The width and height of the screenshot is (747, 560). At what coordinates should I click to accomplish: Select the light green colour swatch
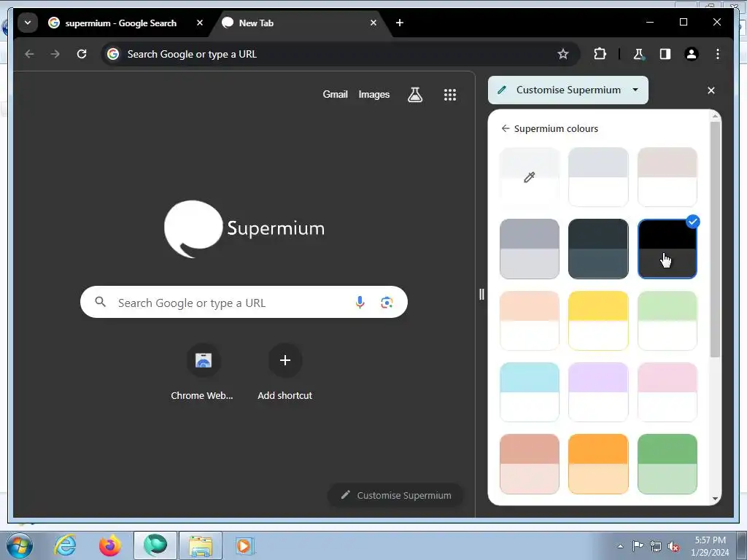667,321
